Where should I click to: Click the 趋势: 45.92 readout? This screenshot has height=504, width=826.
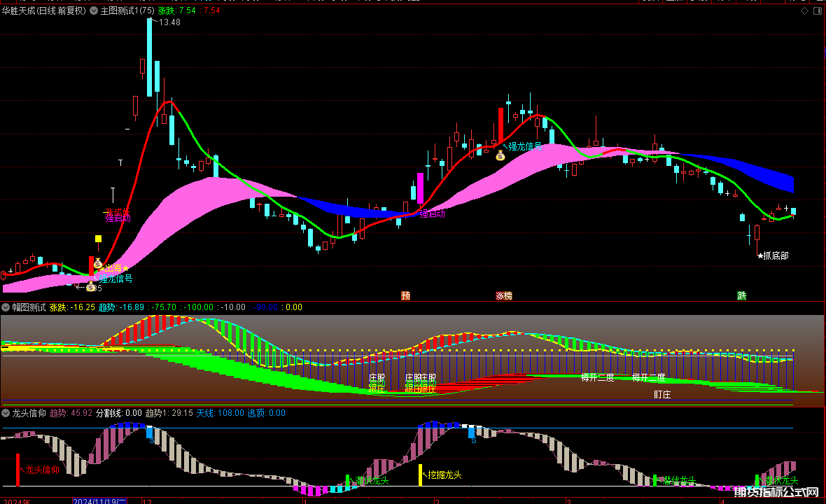[x=71, y=413]
